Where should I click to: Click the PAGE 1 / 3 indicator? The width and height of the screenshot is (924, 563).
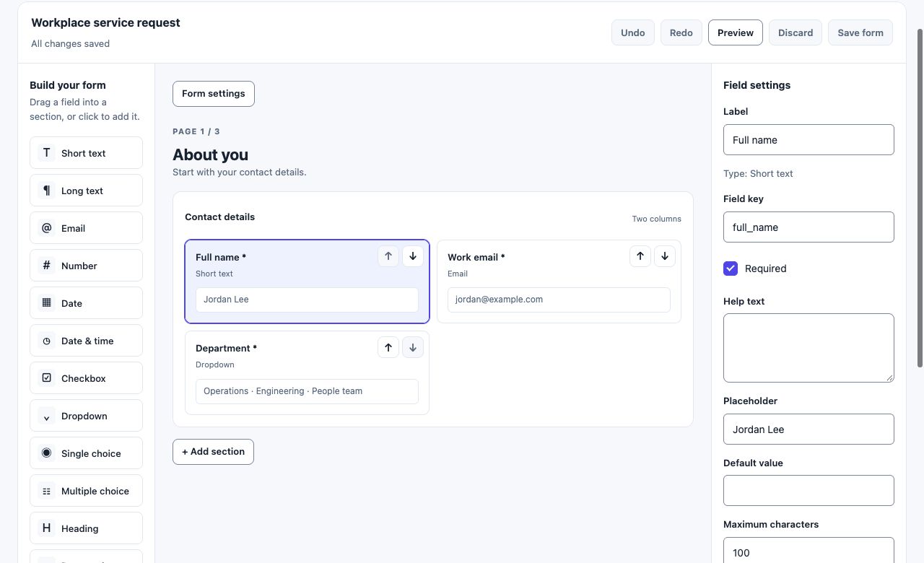(196, 131)
